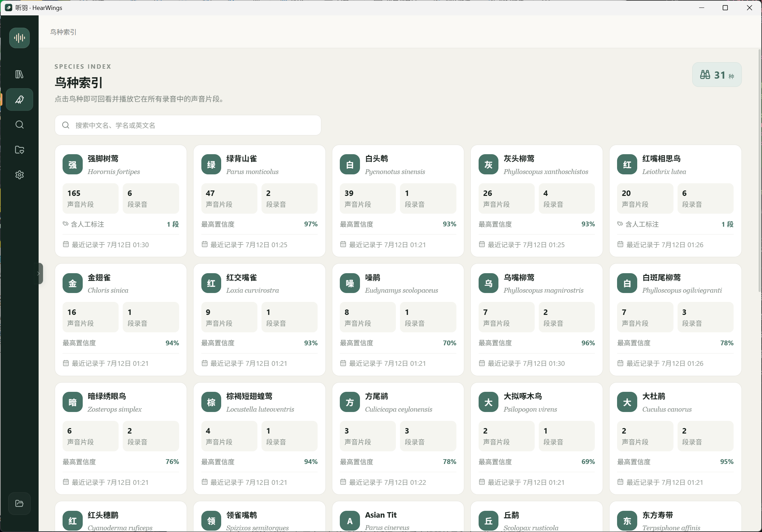Screen dimensions: 762x532
Task: Open the search magnifier sidebar icon
Action: point(19,124)
